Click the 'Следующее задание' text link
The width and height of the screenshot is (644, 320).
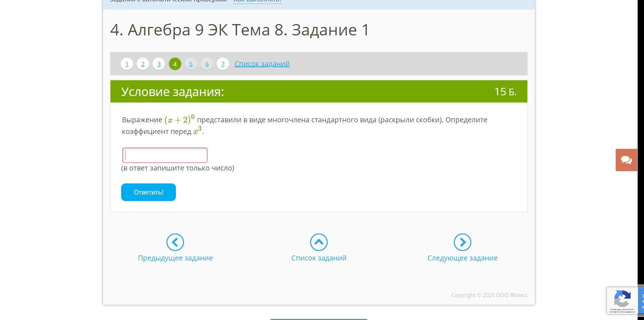pos(462,258)
